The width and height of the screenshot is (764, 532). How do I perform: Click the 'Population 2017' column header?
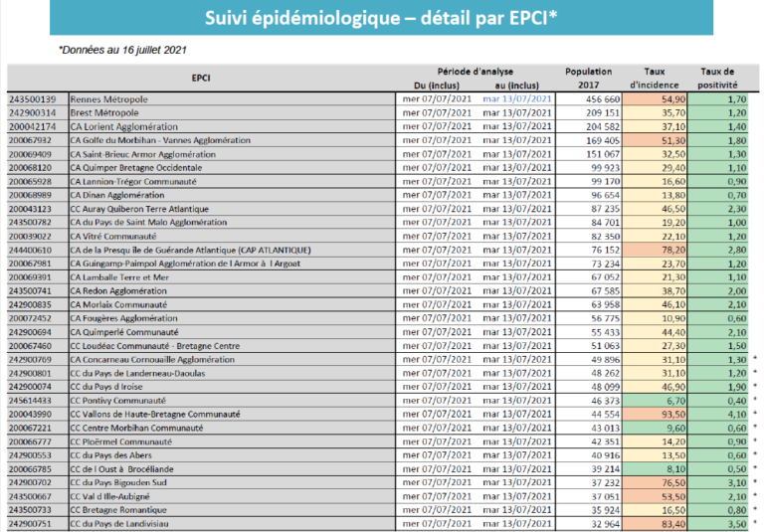[x=588, y=79]
